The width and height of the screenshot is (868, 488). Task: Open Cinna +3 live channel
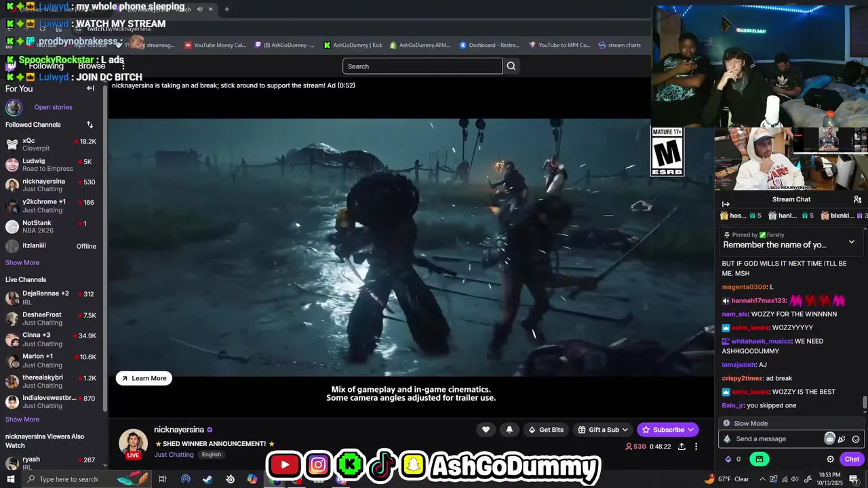[x=51, y=340]
